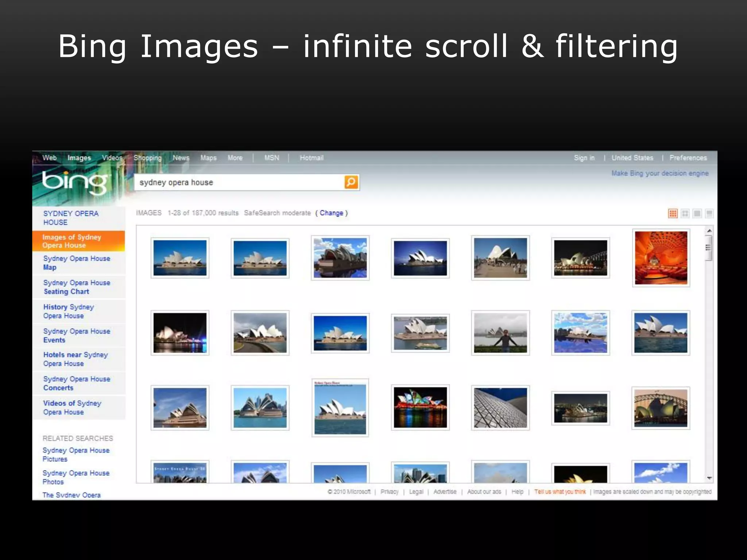Image resolution: width=747 pixels, height=560 pixels.
Task: Click About our ads footer link
Action: 484,492
